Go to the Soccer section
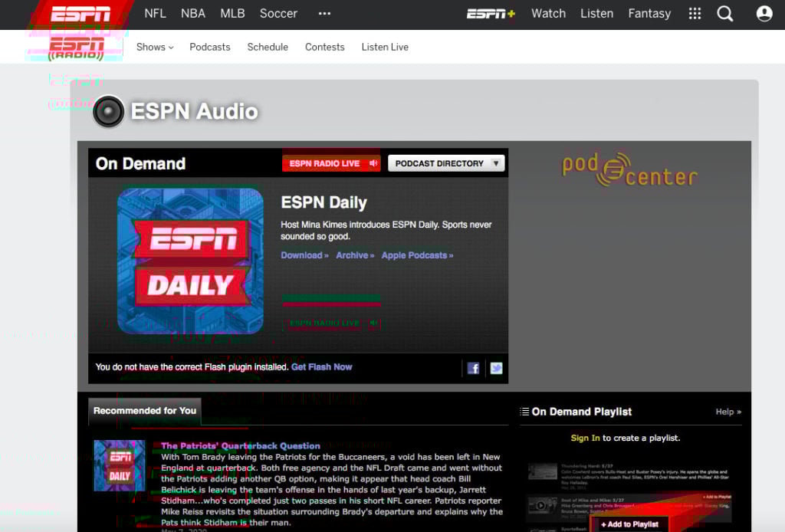 point(278,14)
